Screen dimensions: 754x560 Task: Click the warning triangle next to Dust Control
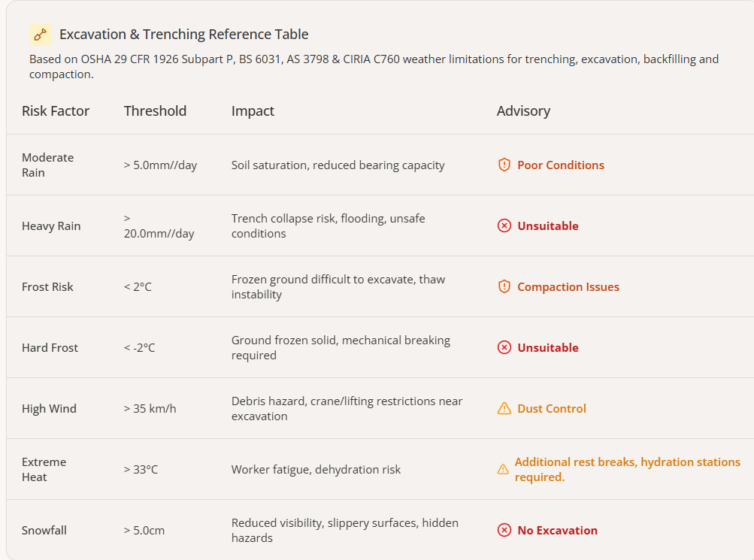pos(504,409)
